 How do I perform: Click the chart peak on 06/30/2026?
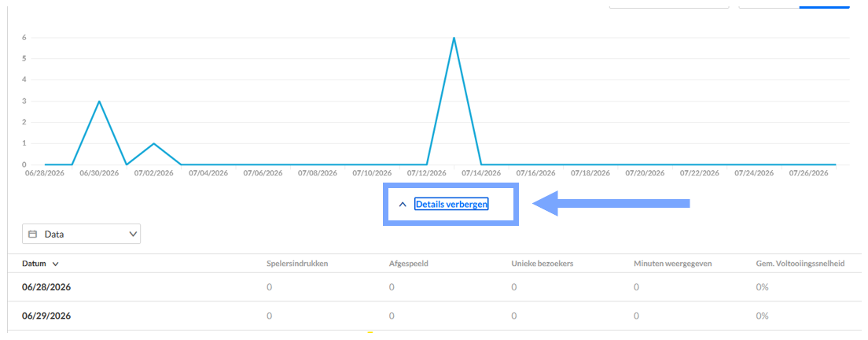[99, 102]
